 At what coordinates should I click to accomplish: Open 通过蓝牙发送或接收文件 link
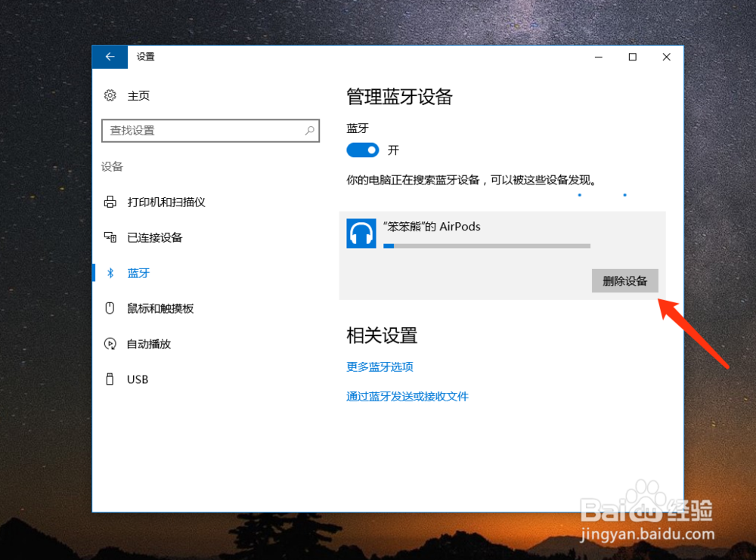(x=407, y=396)
